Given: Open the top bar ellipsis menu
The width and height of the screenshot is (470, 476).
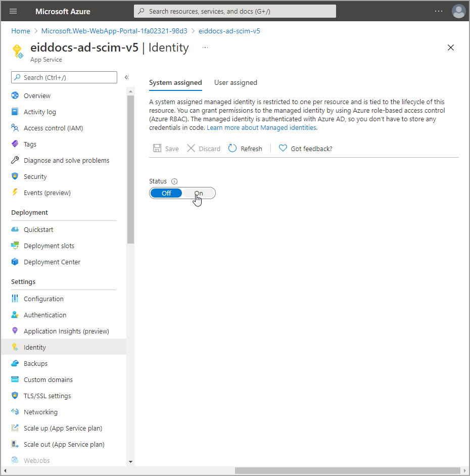Looking at the screenshot, I should pyautogui.click(x=439, y=11).
